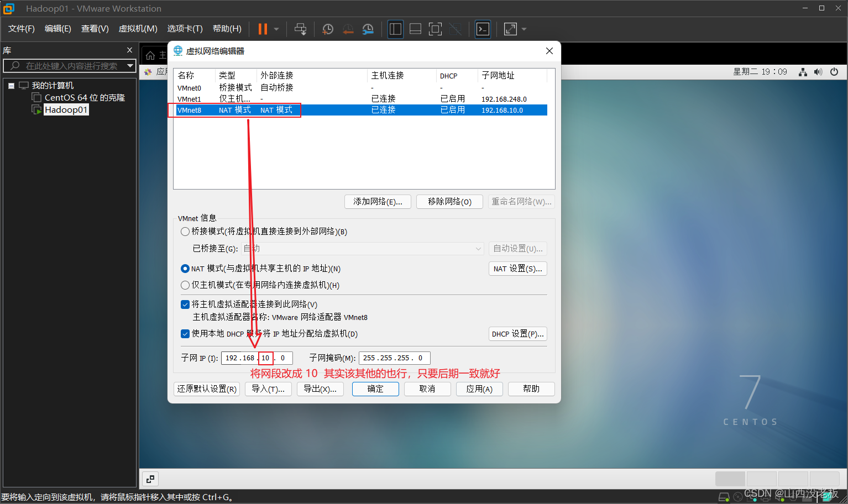The width and height of the screenshot is (848, 504).
Task: Open NAT 设置(S)... dialog
Action: 518,269
